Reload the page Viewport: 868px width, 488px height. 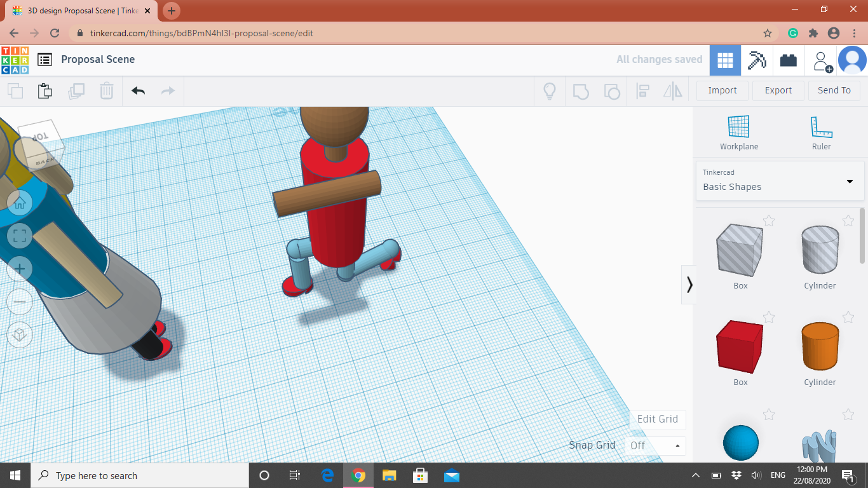(55, 33)
